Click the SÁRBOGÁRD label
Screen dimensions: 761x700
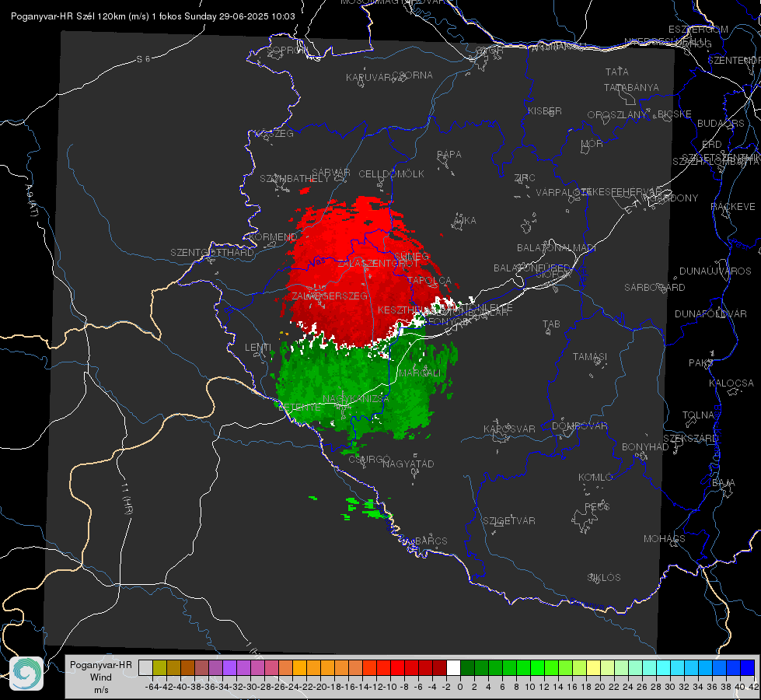(655, 287)
